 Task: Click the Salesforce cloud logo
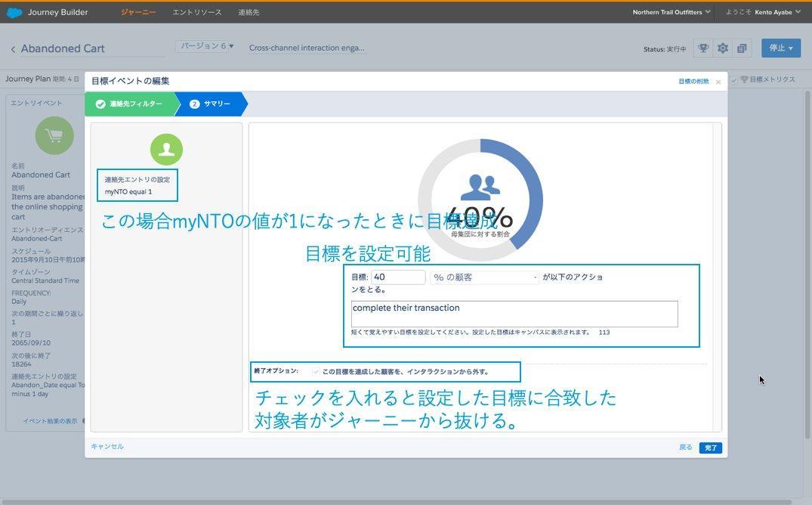tap(14, 12)
